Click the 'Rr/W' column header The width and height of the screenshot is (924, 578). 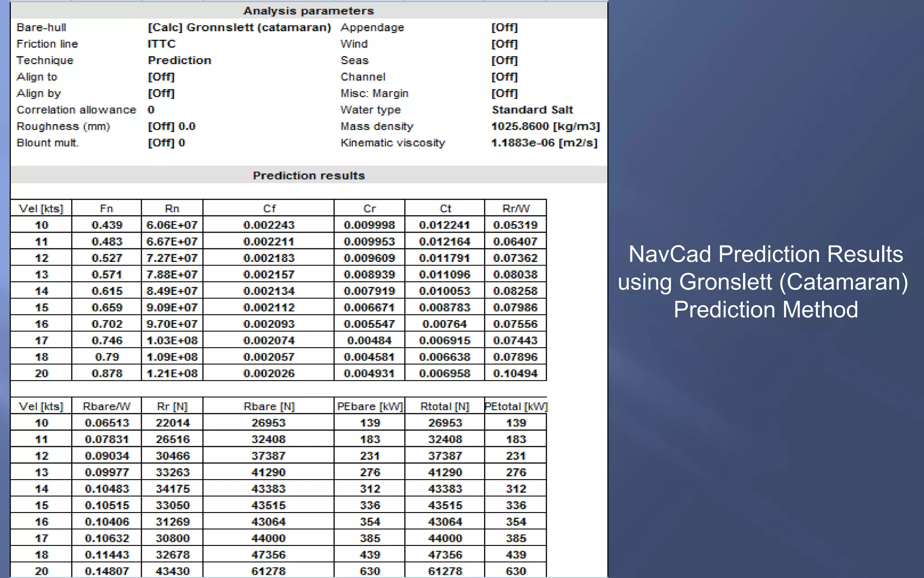click(516, 209)
